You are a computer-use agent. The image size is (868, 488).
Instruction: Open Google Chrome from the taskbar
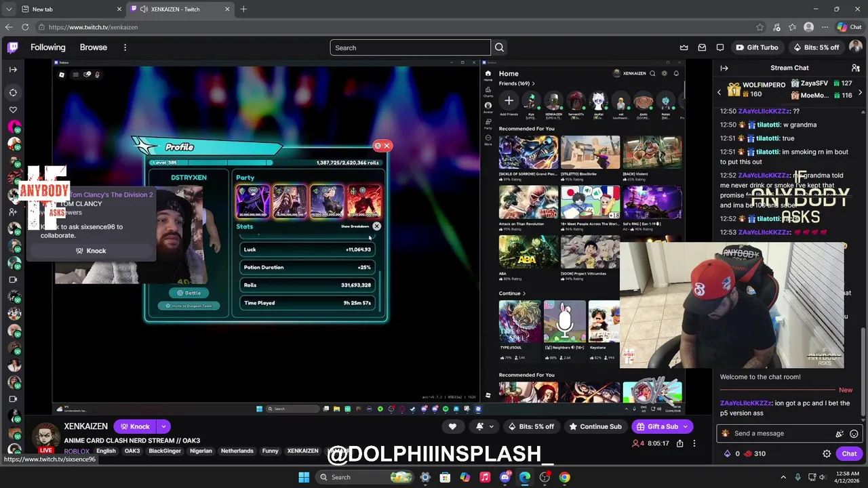564,477
